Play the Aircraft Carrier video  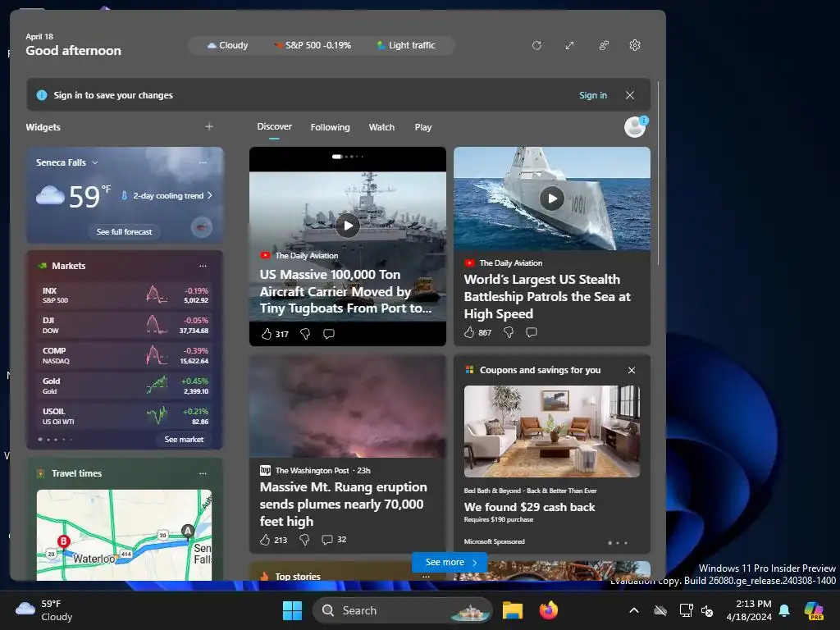pos(348,226)
